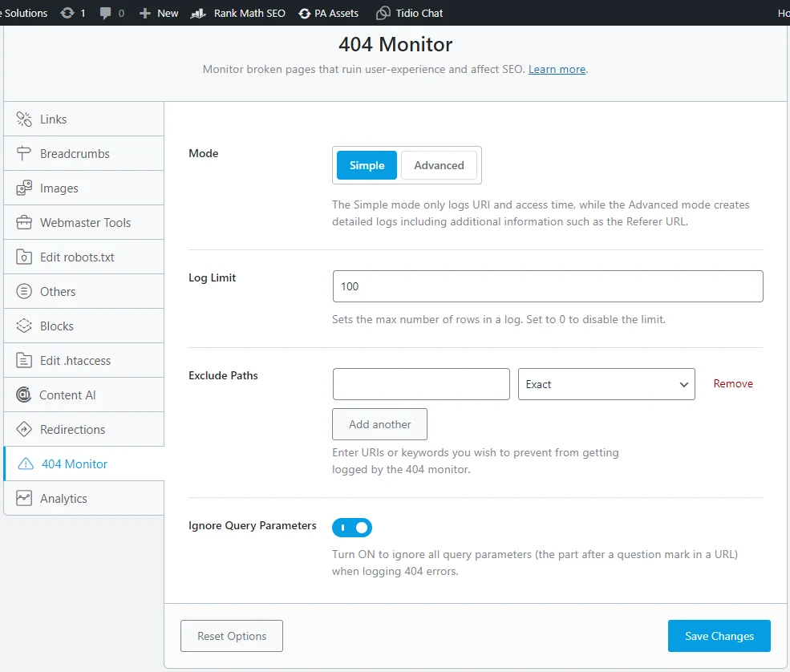The width and height of the screenshot is (790, 672).
Task: Click the Links sidebar icon
Action: [x=24, y=119]
